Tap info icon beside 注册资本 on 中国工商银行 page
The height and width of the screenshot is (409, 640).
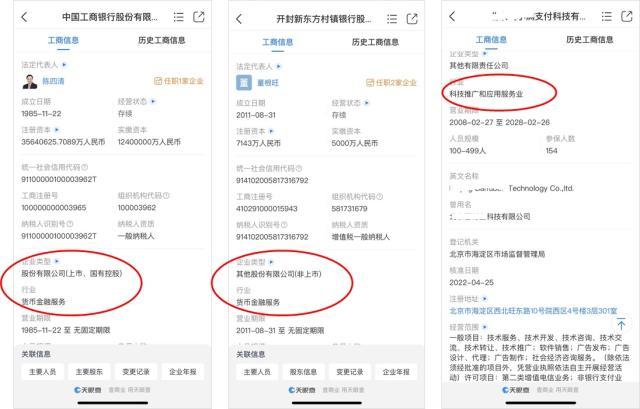(x=57, y=130)
